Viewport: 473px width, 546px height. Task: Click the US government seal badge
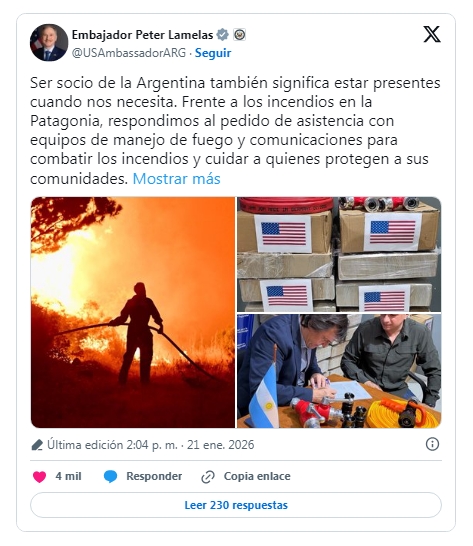[239, 34]
